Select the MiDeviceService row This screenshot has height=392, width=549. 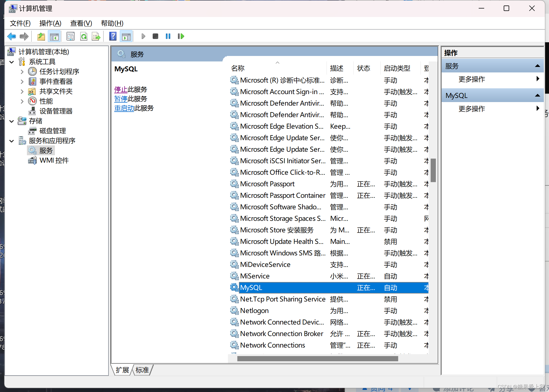[329, 264]
